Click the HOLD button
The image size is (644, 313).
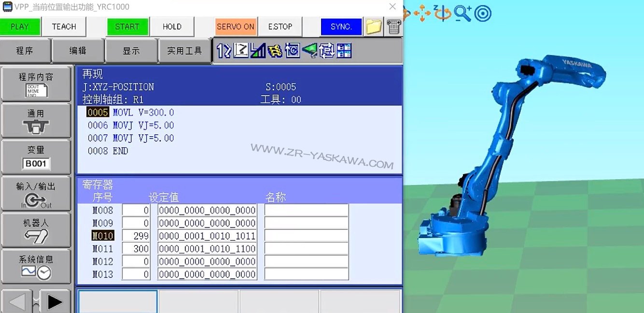(x=172, y=27)
